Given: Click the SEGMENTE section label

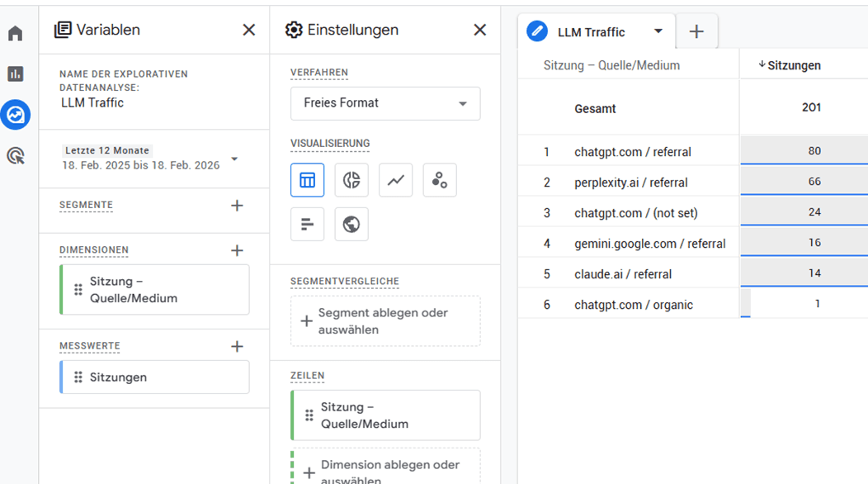Looking at the screenshot, I should pyautogui.click(x=87, y=205).
